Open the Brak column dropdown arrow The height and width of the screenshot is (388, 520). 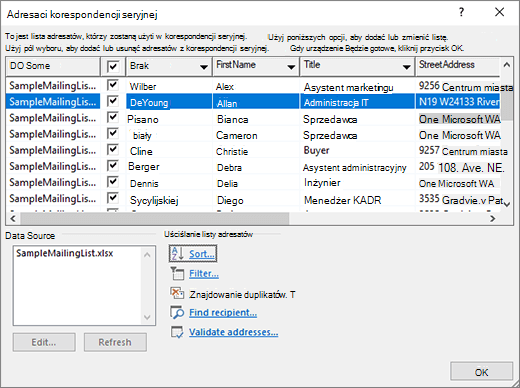204,67
